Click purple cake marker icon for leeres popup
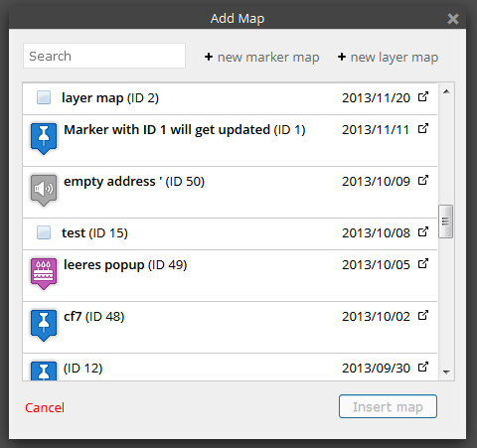Image resolution: width=477 pixels, height=448 pixels. (x=44, y=274)
